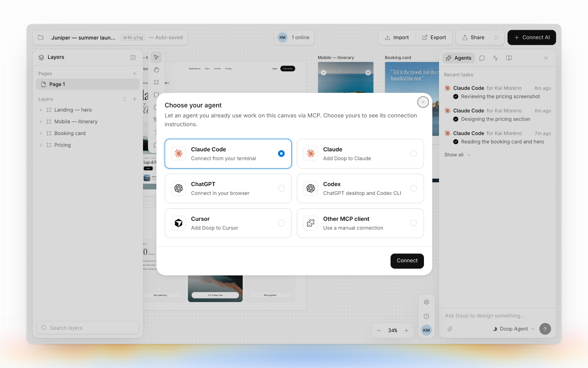Image resolution: width=588 pixels, height=368 pixels.
Task: Click the Export button
Action: pos(434,37)
